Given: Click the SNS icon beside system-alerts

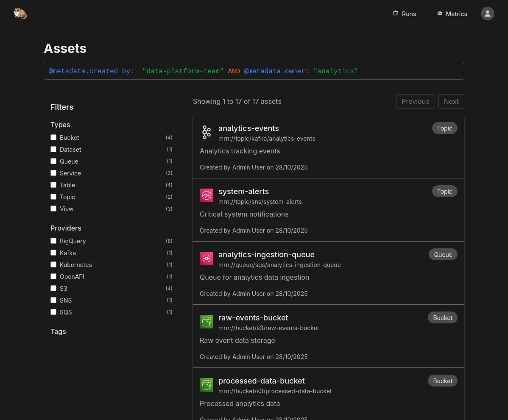Looking at the screenshot, I should [x=207, y=195].
